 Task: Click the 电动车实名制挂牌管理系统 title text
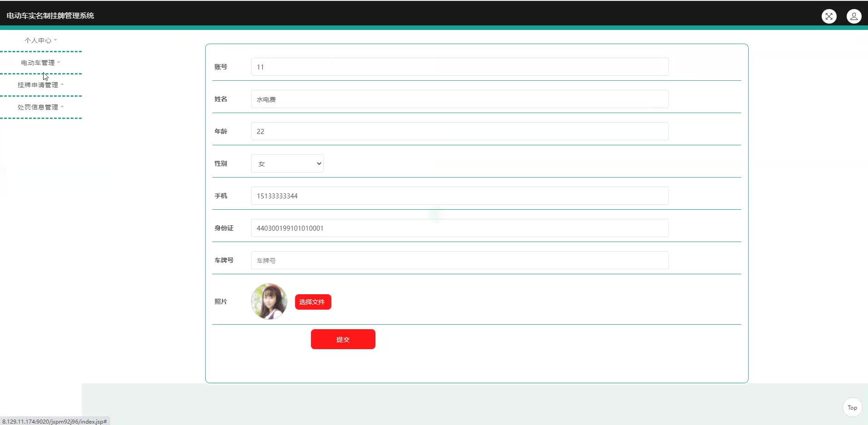click(50, 16)
